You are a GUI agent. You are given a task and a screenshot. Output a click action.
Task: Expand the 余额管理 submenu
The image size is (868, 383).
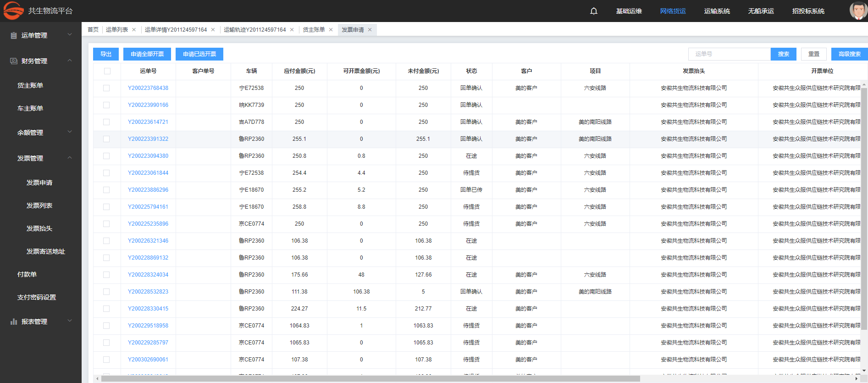70,132
